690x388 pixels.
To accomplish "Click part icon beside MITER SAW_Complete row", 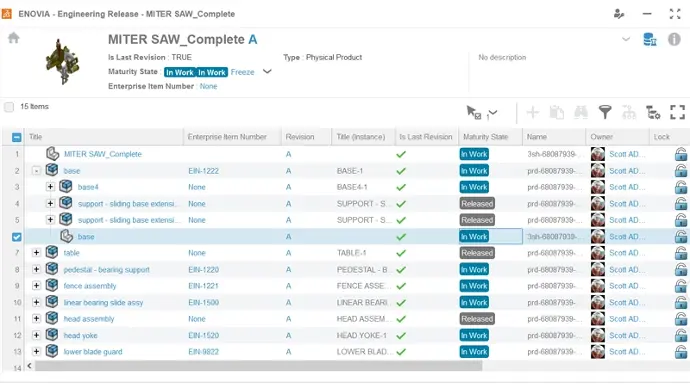I will 52,154.
